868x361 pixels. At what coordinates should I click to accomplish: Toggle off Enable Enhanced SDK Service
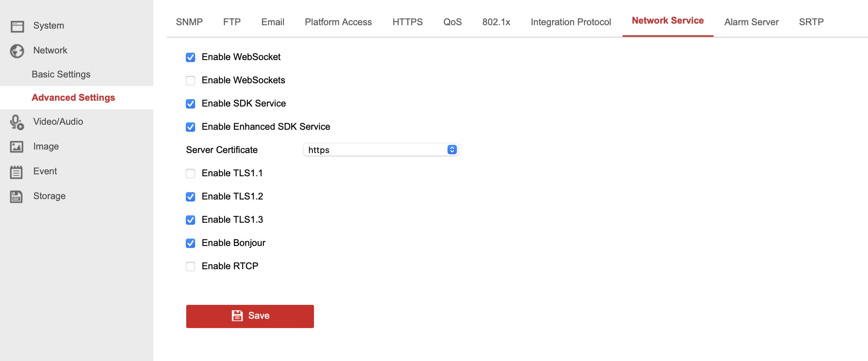click(190, 127)
